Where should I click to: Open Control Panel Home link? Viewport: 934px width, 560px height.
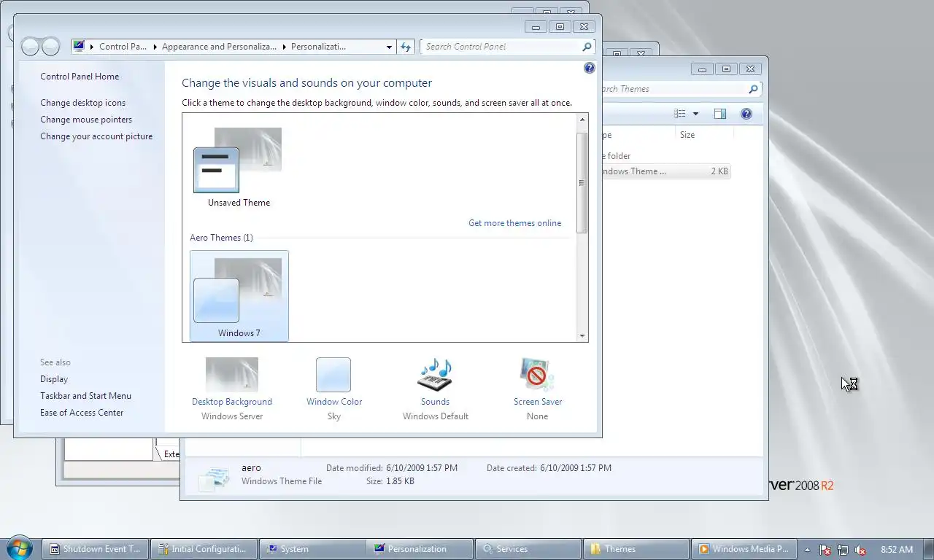(x=80, y=77)
